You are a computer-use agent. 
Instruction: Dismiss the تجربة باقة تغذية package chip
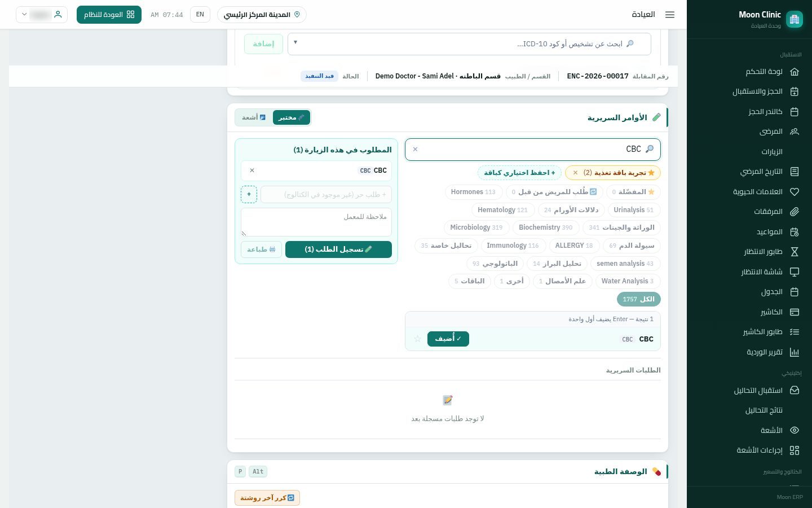[x=575, y=173]
